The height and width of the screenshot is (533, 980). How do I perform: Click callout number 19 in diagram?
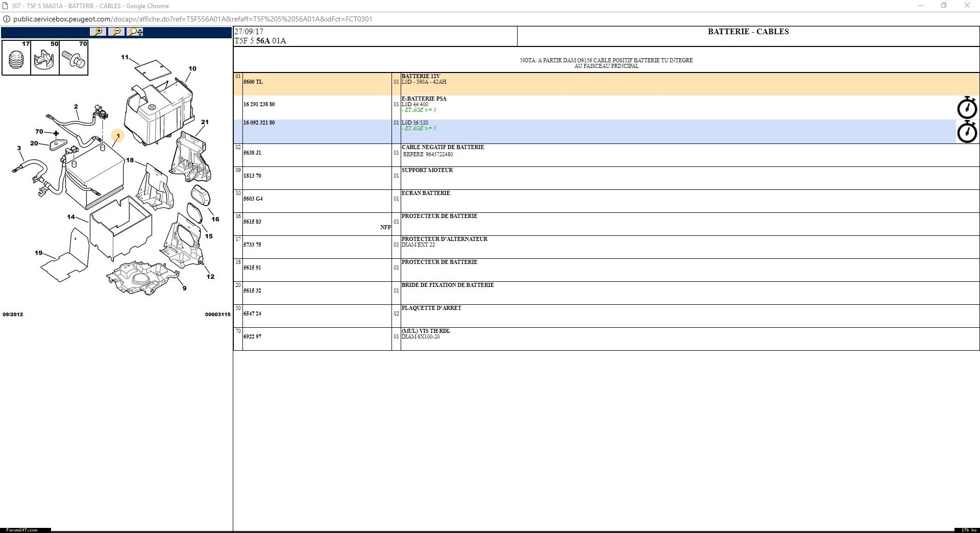click(39, 253)
